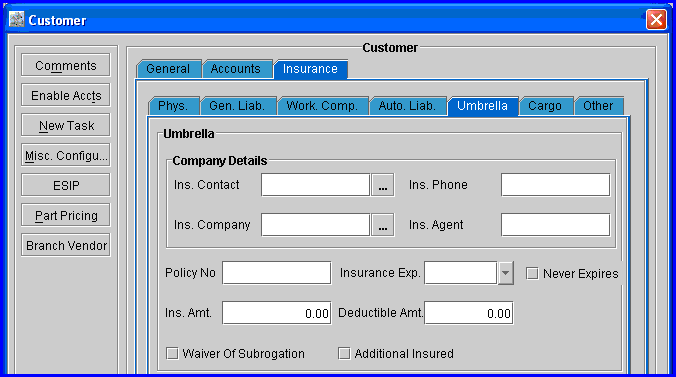Close the Customer window
The image size is (676, 377).
(656, 20)
